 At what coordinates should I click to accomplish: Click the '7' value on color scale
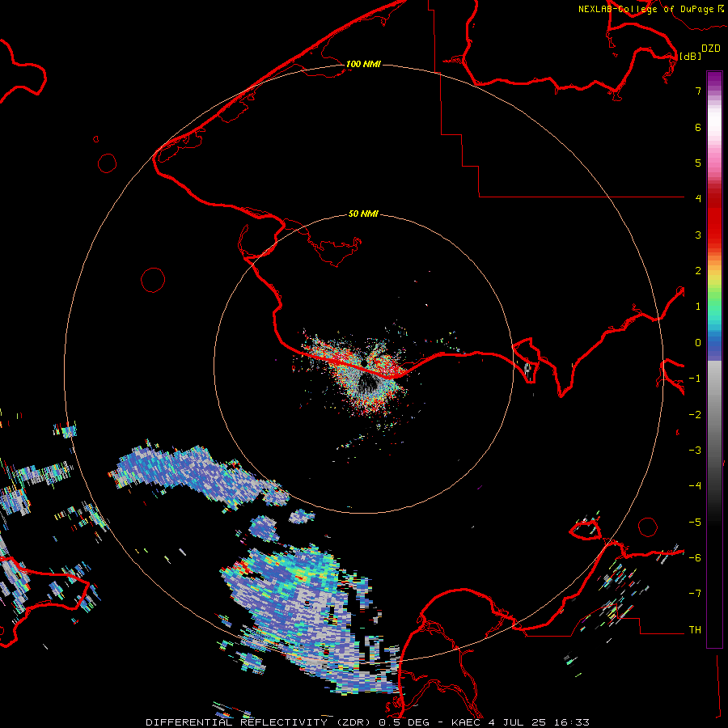click(x=698, y=91)
